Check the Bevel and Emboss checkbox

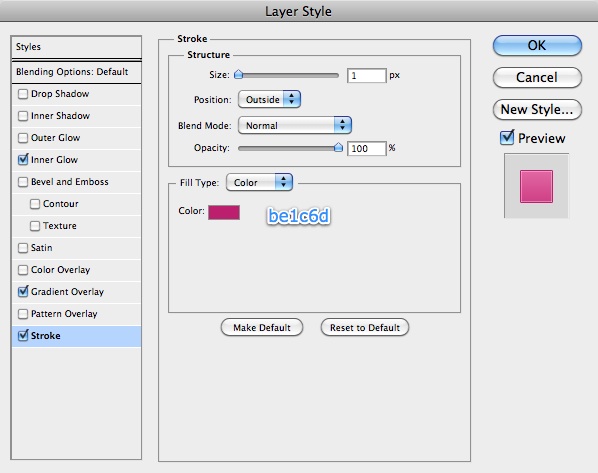(x=23, y=182)
